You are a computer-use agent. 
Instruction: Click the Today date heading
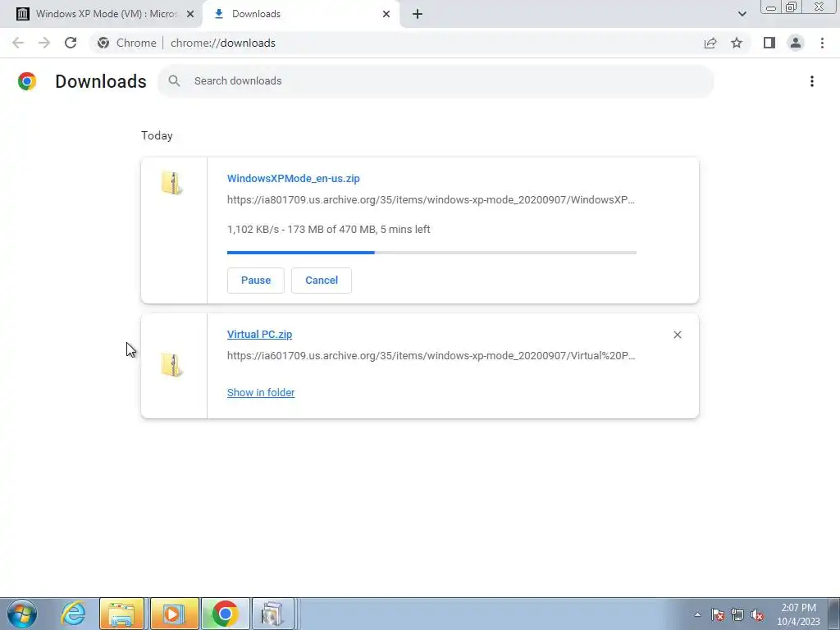[x=157, y=135]
